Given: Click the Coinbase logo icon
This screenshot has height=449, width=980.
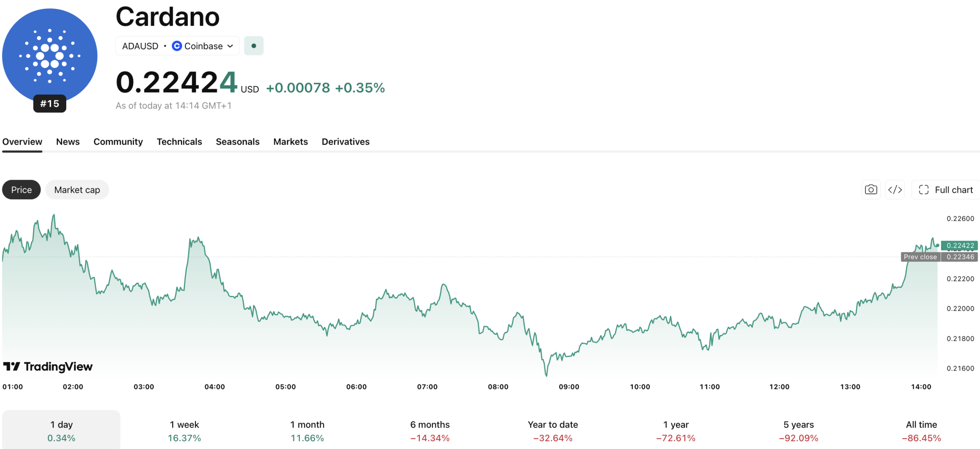Looking at the screenshot, I should [177, 46].
